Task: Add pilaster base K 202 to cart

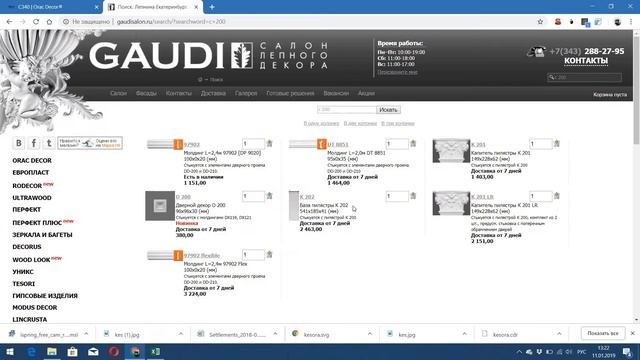Action: [x=413, y=196]
